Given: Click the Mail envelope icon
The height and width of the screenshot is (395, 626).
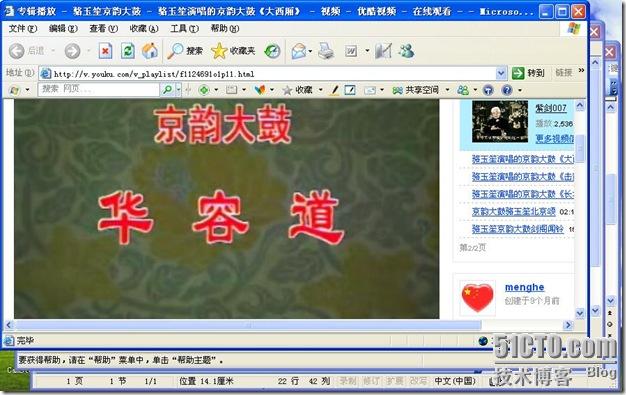Looking at the screenshot, I should pos(299,51).
